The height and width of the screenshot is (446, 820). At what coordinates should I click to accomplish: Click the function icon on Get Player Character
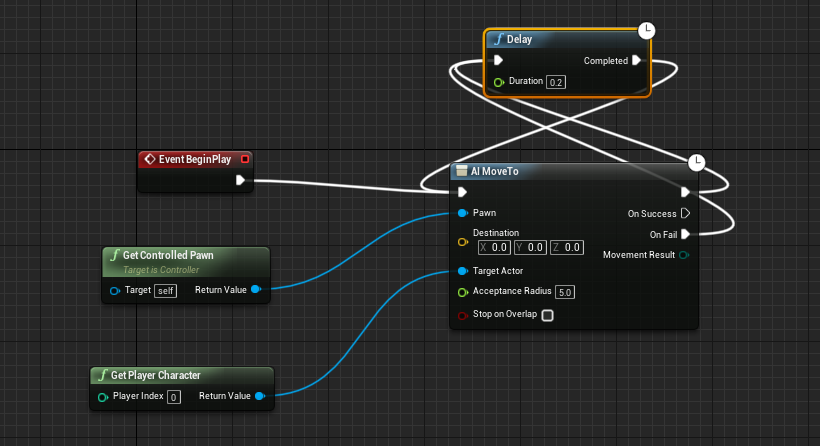pos(102,375)
